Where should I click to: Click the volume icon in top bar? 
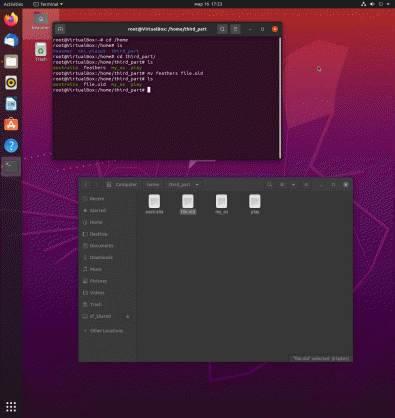coord(372,4)
